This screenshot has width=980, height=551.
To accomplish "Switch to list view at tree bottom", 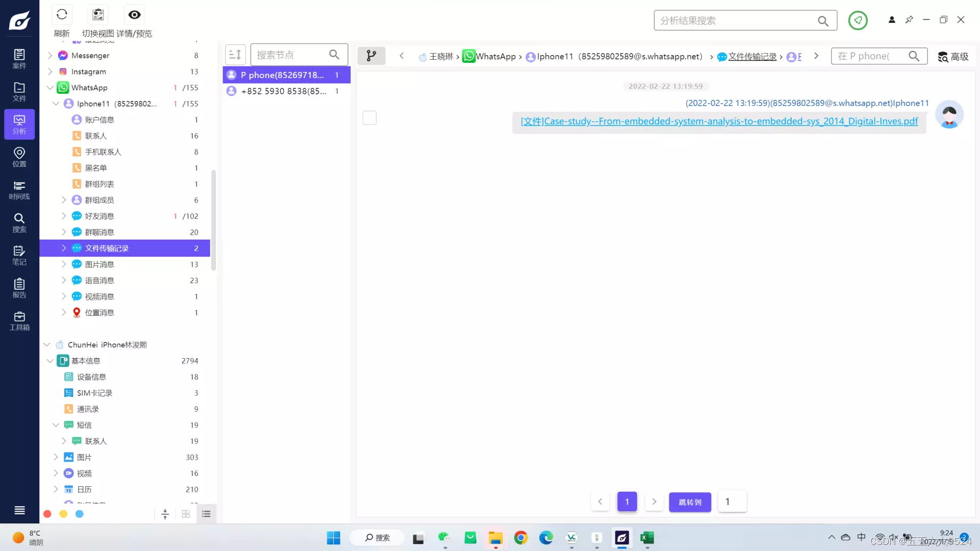I will point(206,514).
